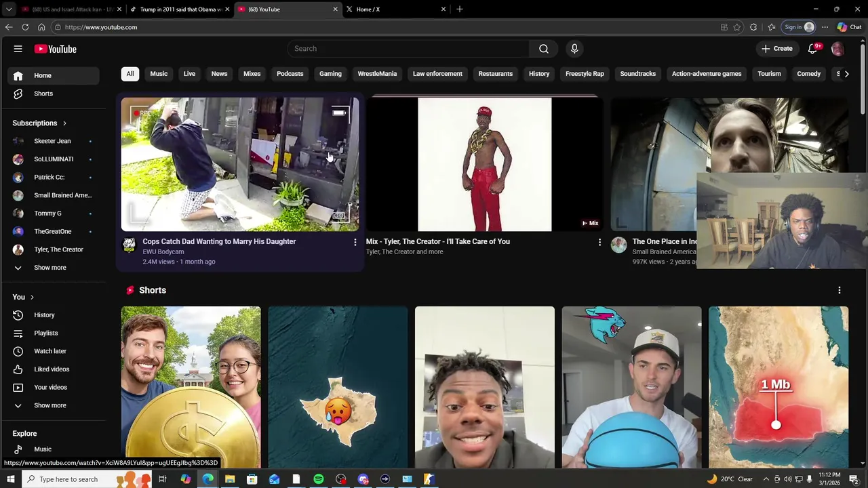Image resolution: width=868 pixels, height=488 pixels.
Task: Open the Cops Catch Dad video title
Action: coord(219,241)
